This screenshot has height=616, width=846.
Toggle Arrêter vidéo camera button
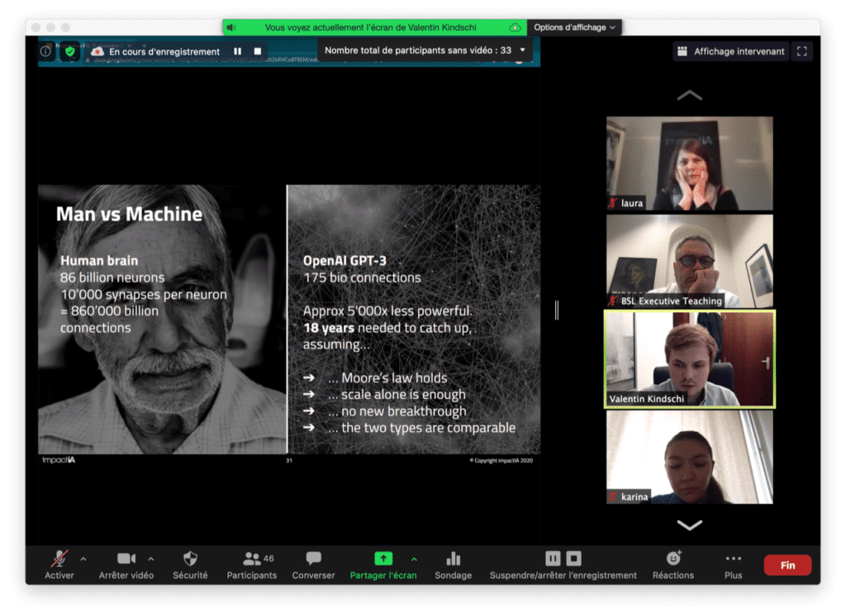point(126,559)
